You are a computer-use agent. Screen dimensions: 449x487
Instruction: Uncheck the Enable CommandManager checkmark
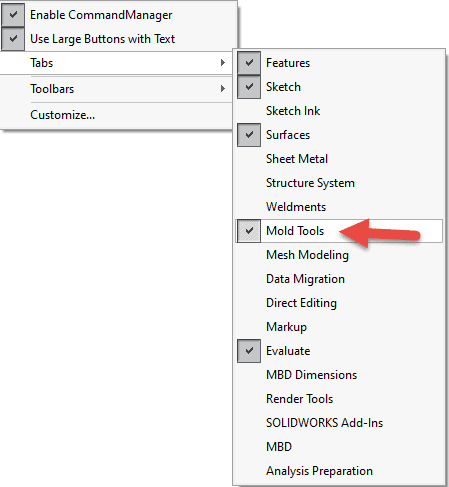[x=13, y=15]
